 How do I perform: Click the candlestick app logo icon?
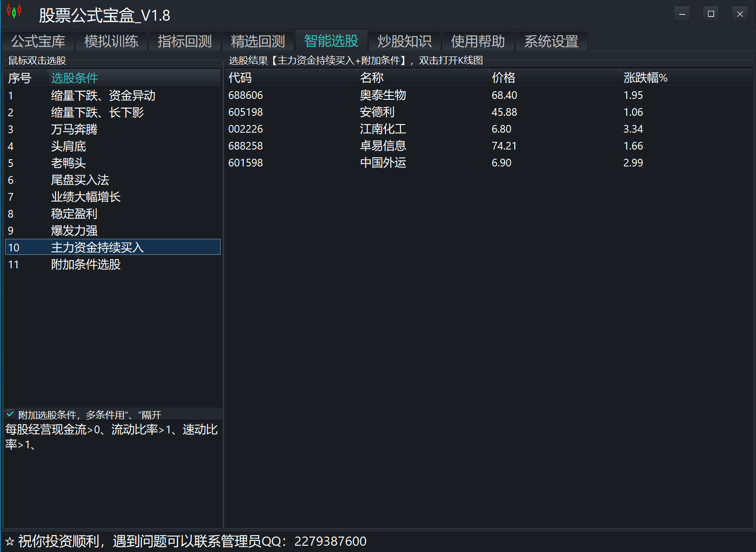pos(14,12)
